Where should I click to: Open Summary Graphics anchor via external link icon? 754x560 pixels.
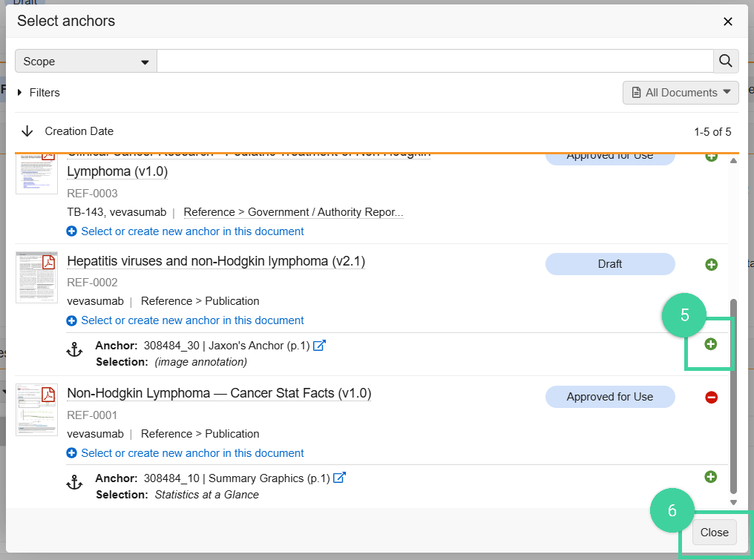tap(339, 478)
